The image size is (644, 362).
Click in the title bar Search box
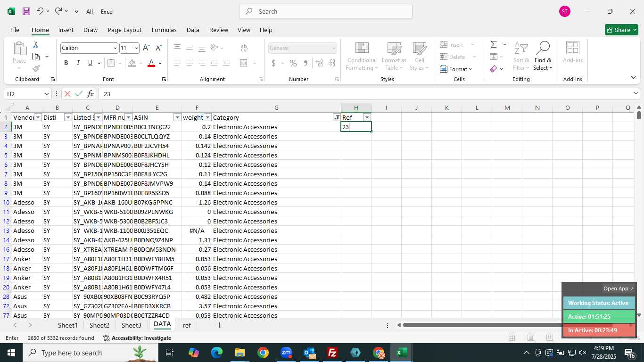(x=326, y=11)
